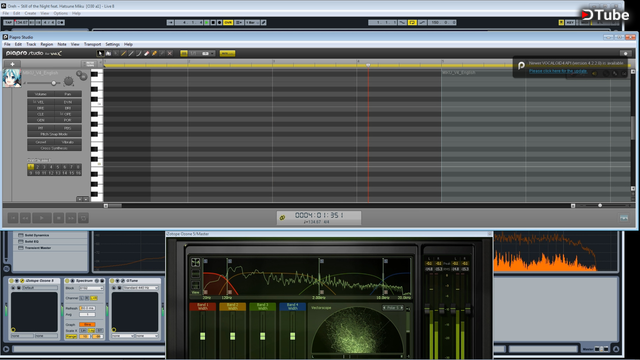Image resolution: width=640 pixels, height=360 pixels.
Task: Click the range selection tool next to arrow
Action: click(108, 53)
